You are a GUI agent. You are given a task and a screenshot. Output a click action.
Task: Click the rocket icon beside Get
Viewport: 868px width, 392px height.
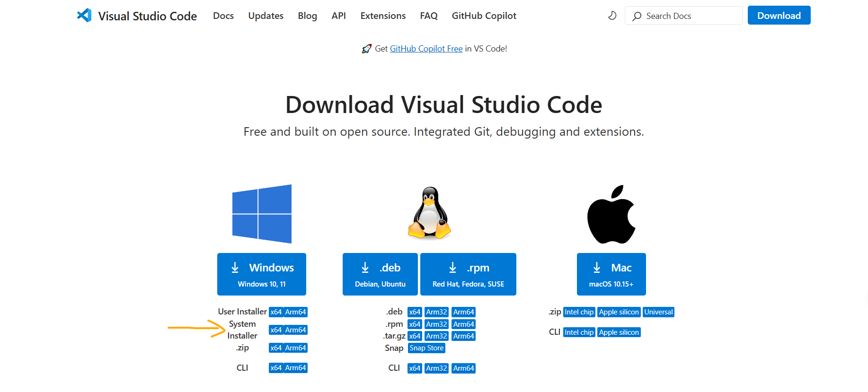(x=366, y=49)
